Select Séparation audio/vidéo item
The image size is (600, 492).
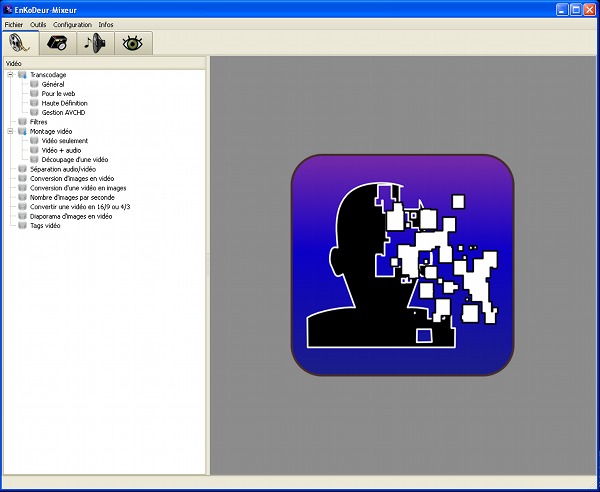tap(63, 169)
